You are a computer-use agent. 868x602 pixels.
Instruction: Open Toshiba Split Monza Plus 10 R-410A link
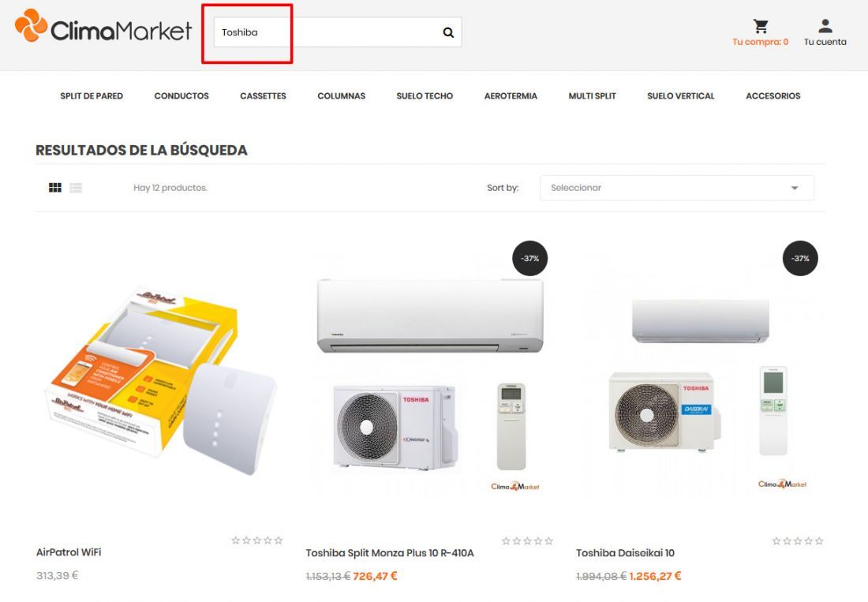coord(390,553)
